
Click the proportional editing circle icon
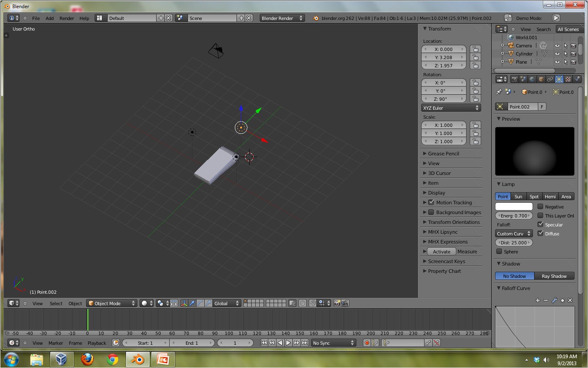[303, 303]
